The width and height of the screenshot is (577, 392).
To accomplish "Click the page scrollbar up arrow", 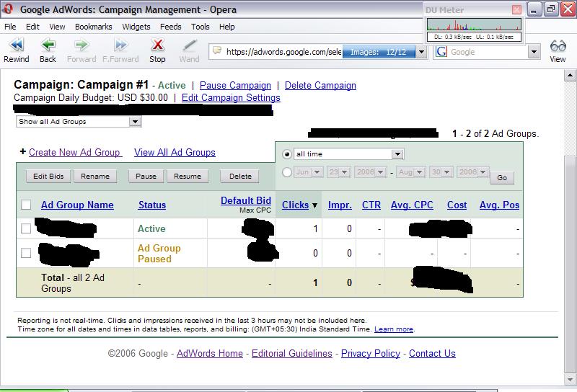I will coord(570,76).
